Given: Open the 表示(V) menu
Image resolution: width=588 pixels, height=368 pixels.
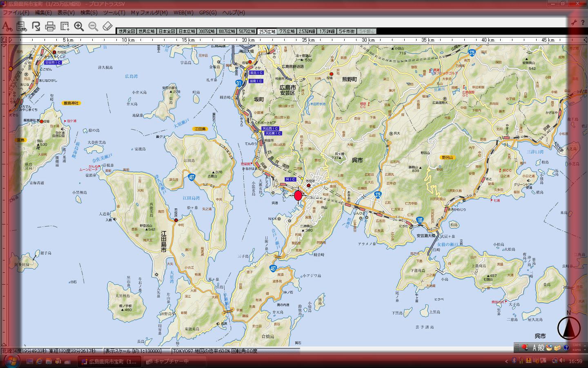Looking at the screenshot, I should coord(66,12).
